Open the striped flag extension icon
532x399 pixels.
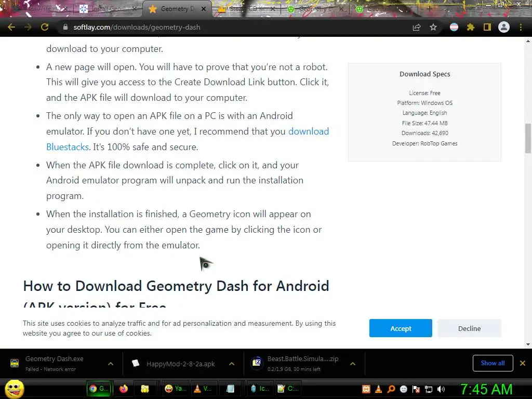[454, 27]
